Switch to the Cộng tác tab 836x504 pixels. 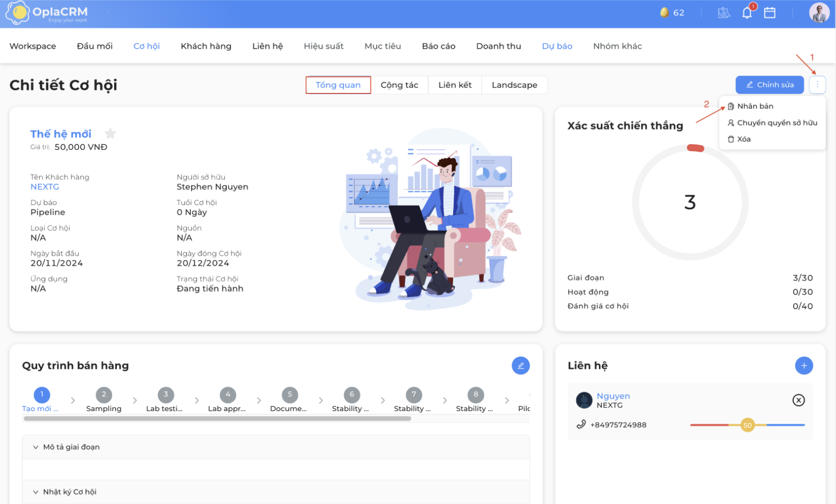point(399,85)
